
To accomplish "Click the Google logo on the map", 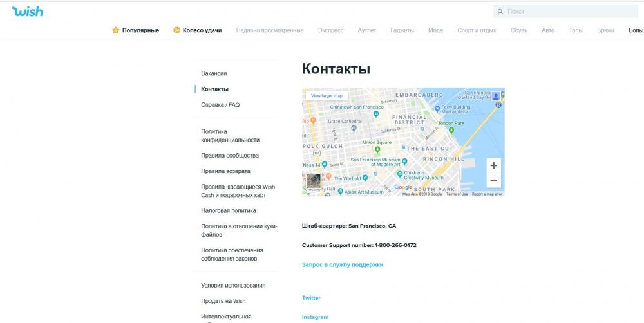I will (403, 187).
